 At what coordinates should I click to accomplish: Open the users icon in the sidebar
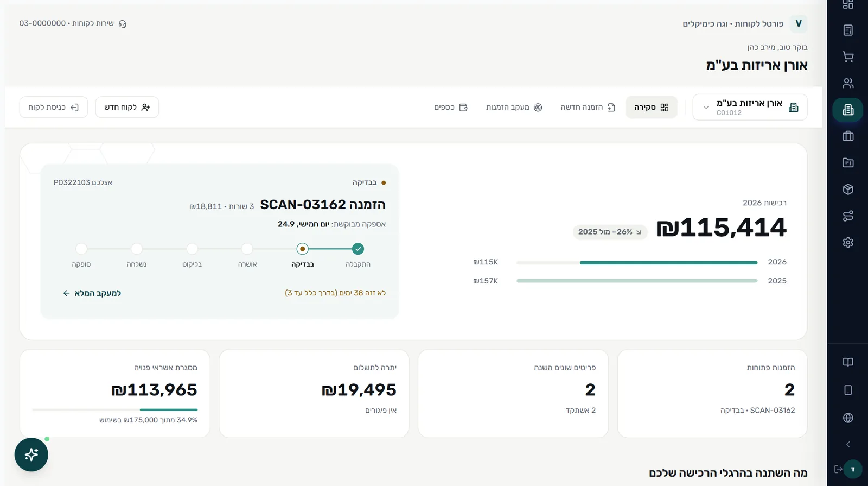coord(848,83)
